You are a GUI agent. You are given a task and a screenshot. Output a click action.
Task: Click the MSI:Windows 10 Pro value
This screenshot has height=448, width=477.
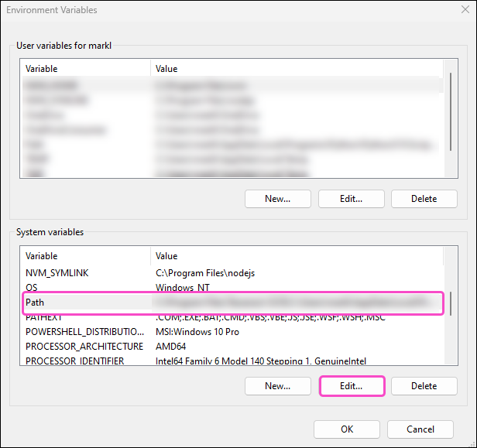click(197, 332)
